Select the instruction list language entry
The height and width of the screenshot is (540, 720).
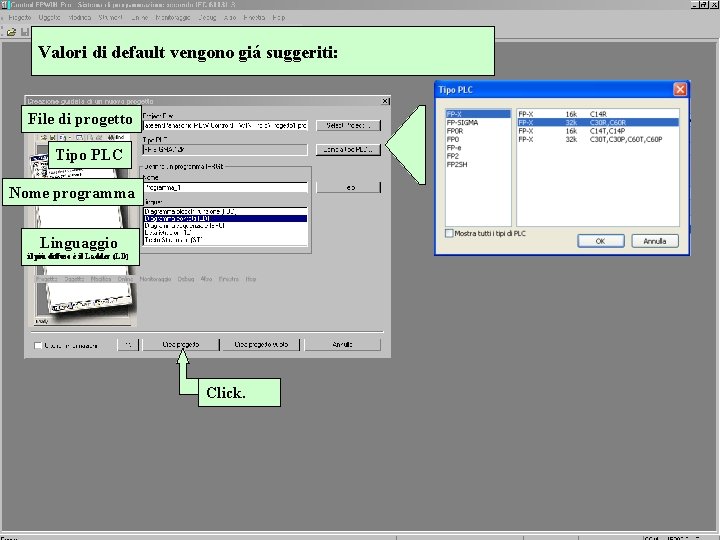tap(225, 233)
